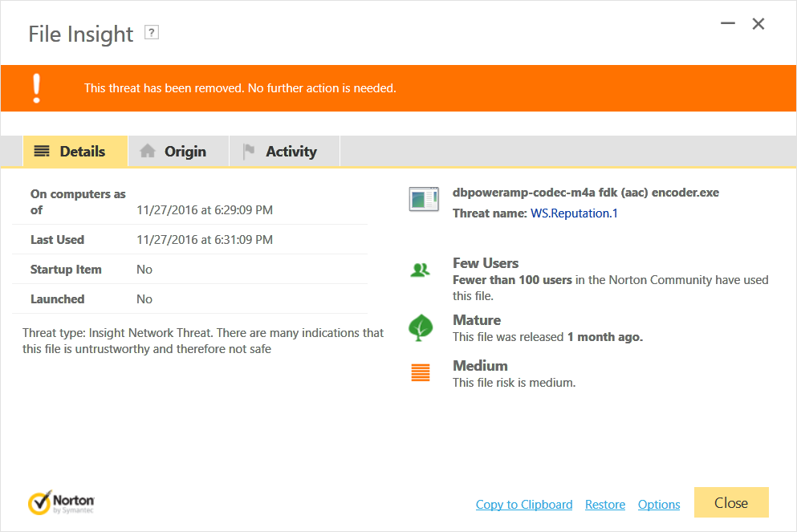Click the encoder.exe file thumbnail icon

[424, 199]
